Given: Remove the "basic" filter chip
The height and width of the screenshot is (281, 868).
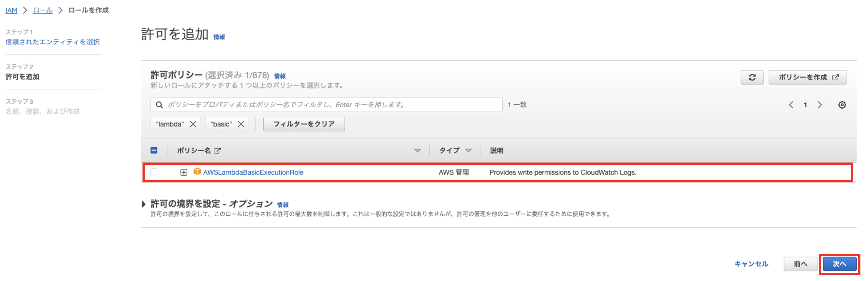Looking at the screenshot, I should click(x=241, y=124).
